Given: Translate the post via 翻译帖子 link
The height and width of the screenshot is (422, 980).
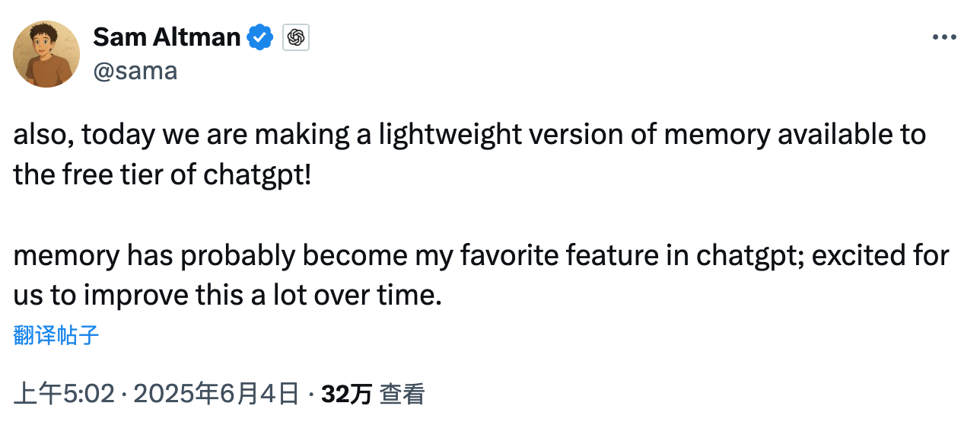Looking at the screenshot, I should (x=56, y=335).
